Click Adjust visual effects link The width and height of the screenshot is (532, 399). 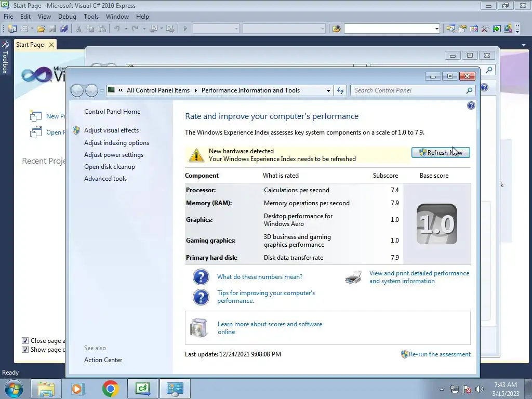tap(111, 130)
